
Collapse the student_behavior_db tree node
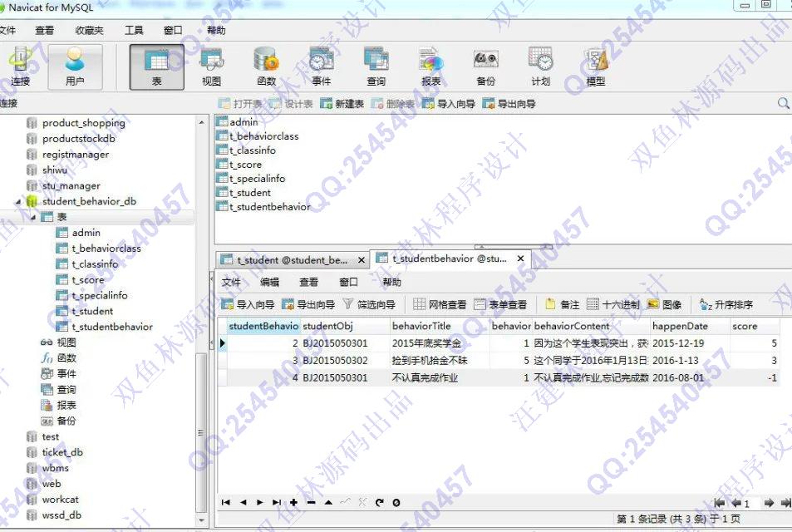[x=18, y=202]
